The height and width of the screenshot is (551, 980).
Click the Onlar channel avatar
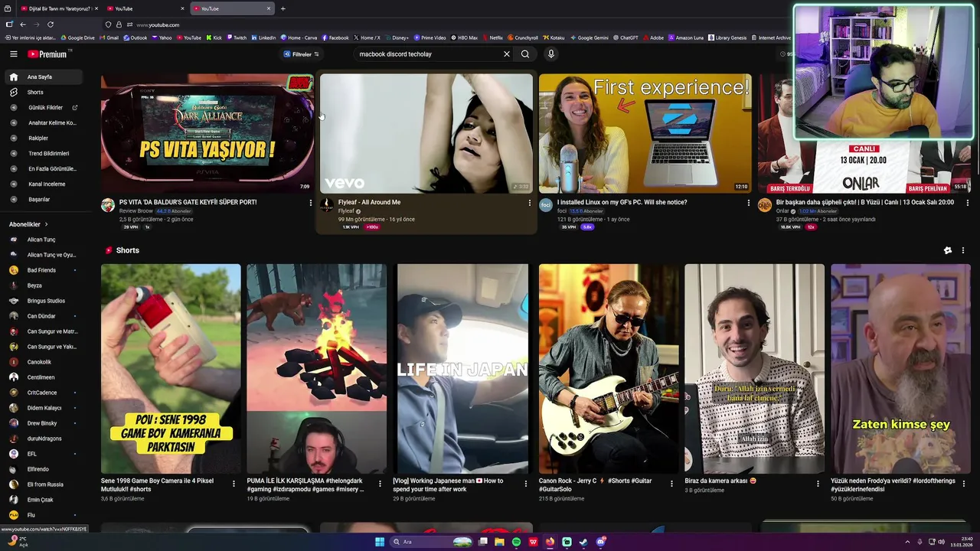coord(765,205)
